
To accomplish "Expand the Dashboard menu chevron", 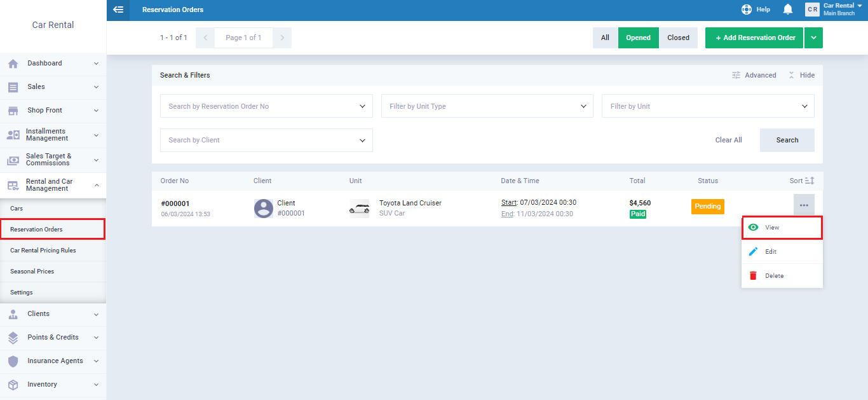I will point(96,64).
